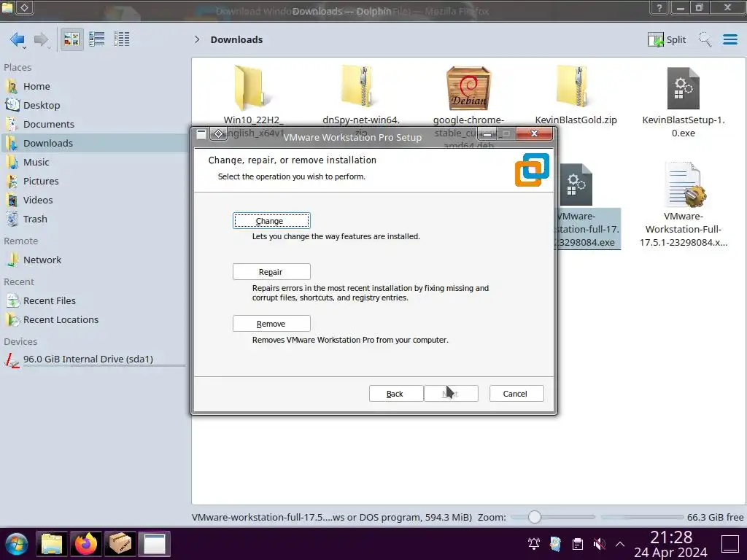Viewport: 747px width, 560px height.
Task: Adjust the Dolphin zoom slider handle
Action: tap(535, 517)
